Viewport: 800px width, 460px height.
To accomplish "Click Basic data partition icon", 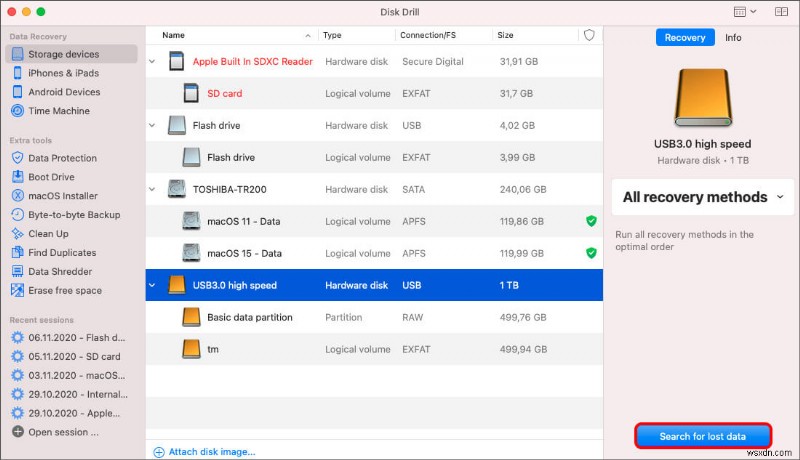I will click(x=191, y=317).
